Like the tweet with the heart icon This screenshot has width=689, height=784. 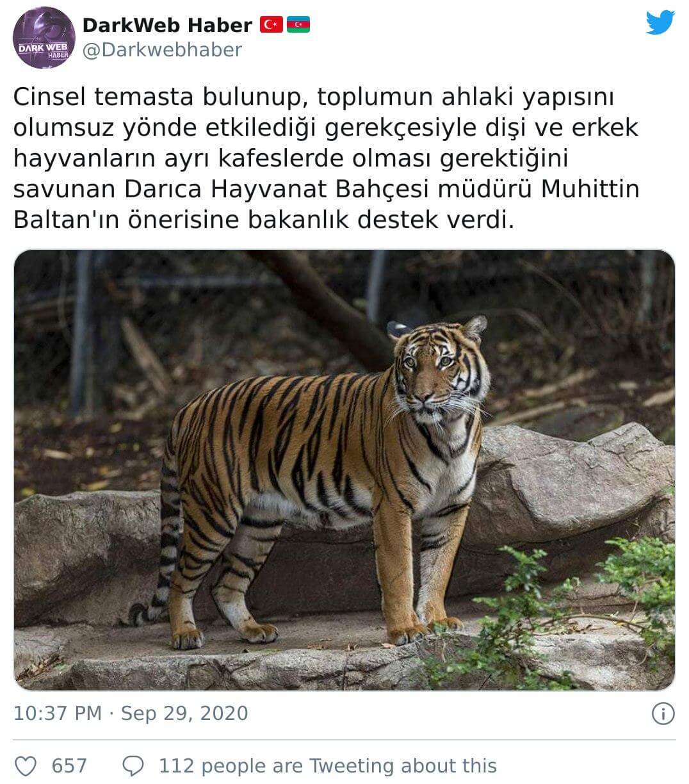(26, 765)
